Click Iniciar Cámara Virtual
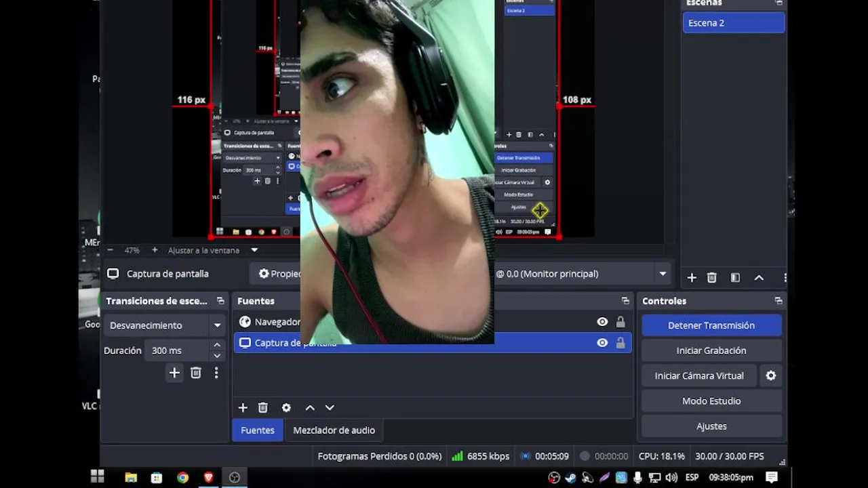The image size is (868, 488). 699,375
